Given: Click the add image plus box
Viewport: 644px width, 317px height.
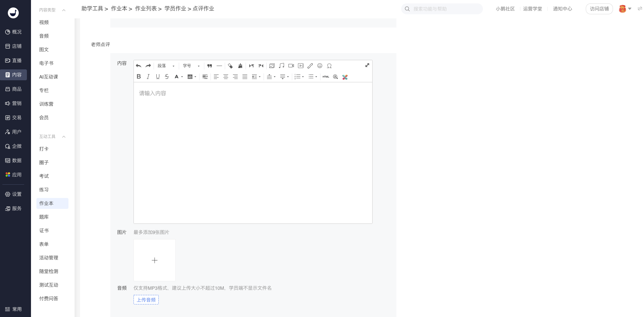Looking at the screenshot, I should click(155, 260).
